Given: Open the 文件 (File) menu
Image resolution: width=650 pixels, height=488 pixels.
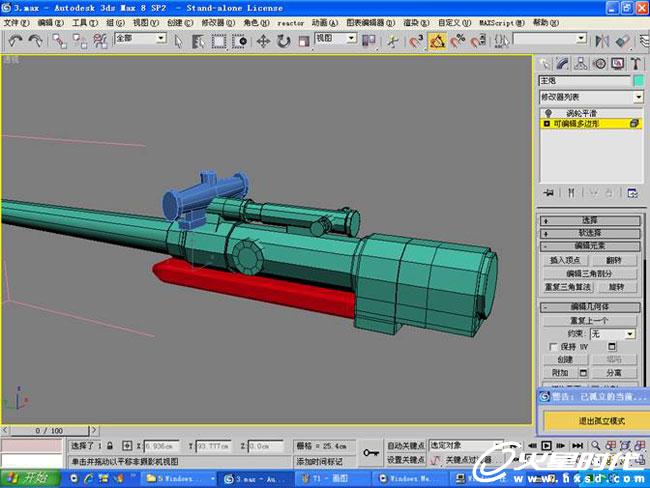Looking at the screenshot, I should pyautogui.click(x=17, y=23).
